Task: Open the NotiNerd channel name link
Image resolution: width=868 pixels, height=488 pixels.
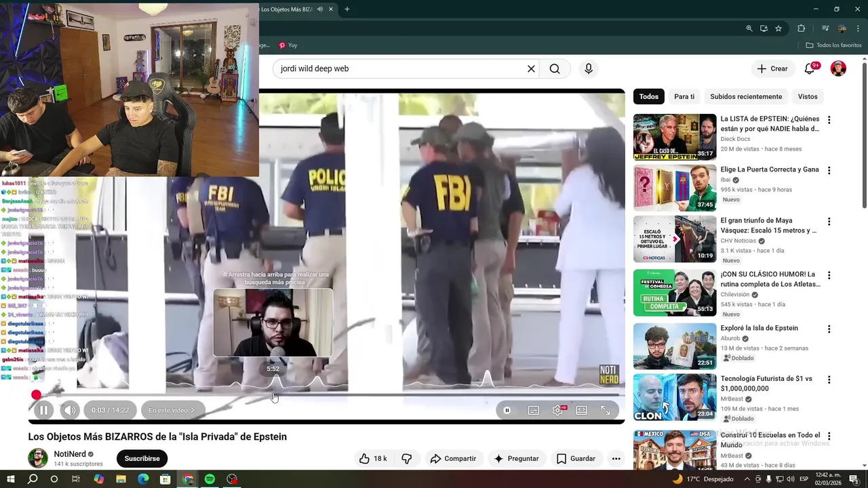Action: pyautogui.click(x=69, y=454)
